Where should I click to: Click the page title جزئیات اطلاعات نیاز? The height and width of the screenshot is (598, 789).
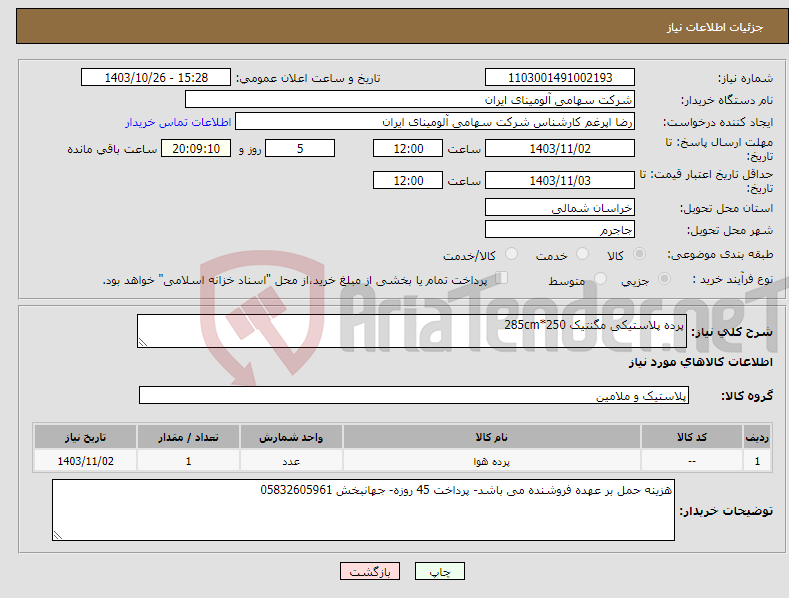pos(715,27)
